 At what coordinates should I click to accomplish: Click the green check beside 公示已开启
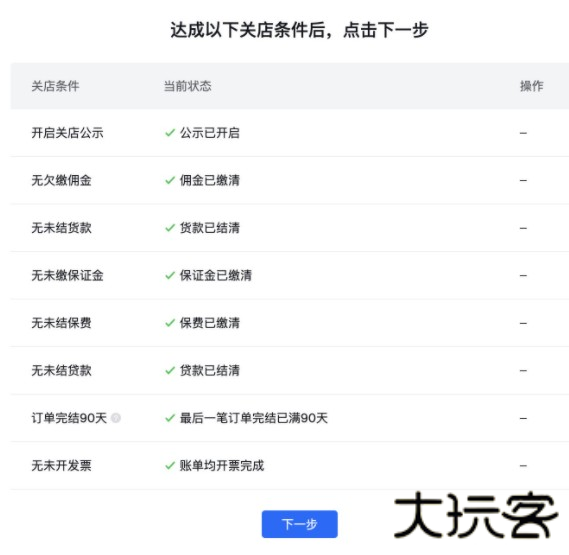170,133
